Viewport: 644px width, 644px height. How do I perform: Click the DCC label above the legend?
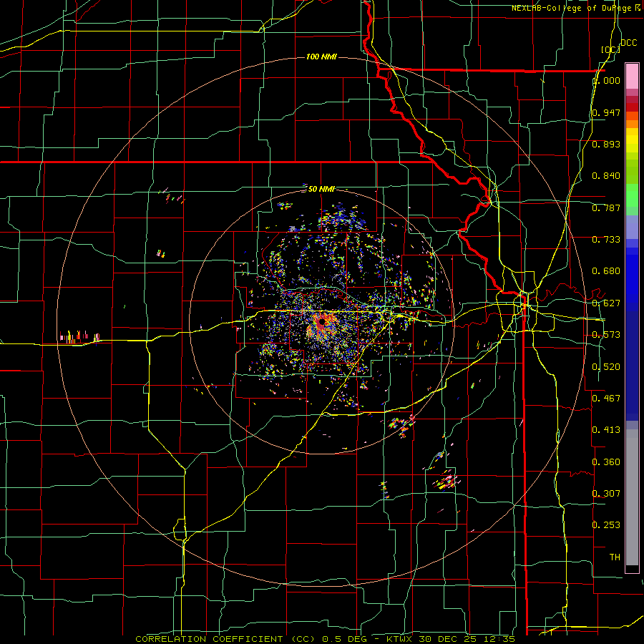629,43
